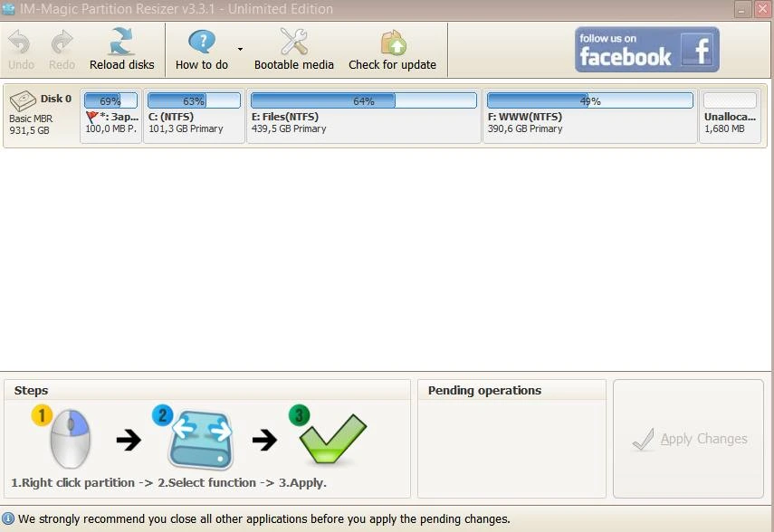Screen dimensions: 774x532
Task: Click the 49% usage bar of F: WWW
Action: (590, 100)
